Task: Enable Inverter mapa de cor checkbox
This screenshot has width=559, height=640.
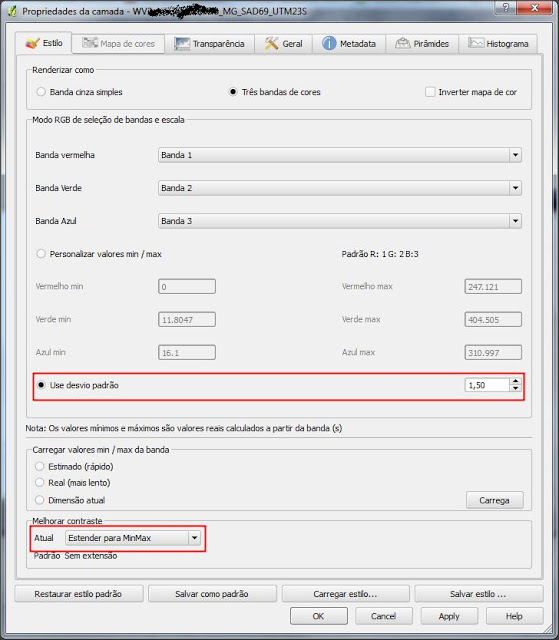Action: 430,92
